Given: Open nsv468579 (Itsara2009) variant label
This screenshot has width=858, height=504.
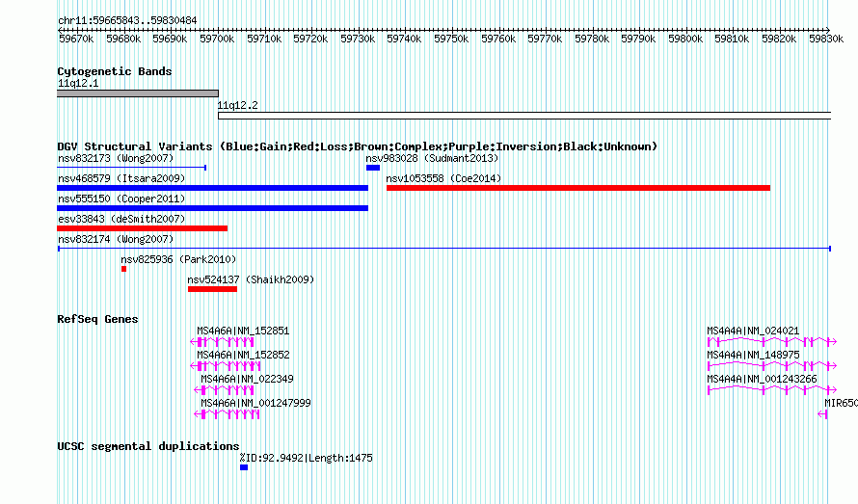Looking at the screenshot, I should [121, 179].
